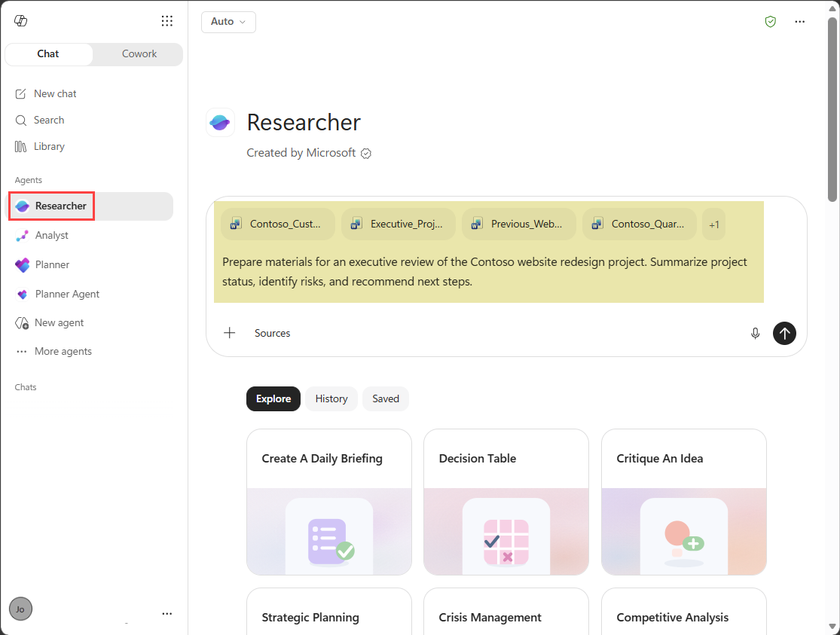The width and height of the screenshot is (840, 635).
Task: Click in the prompt text area
Action: click(x=485, y=272)
